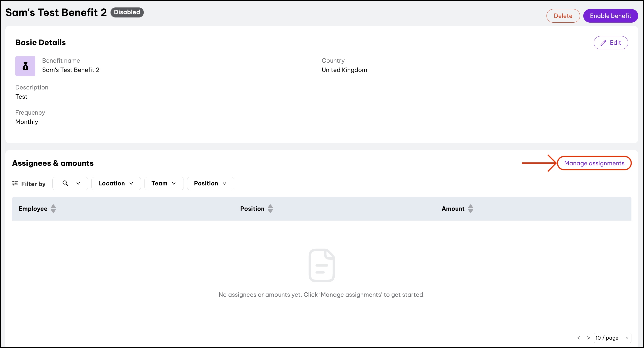Screen dimensions: 644x348
Task: Edit the Basic Details section
Action: coord(611,43)
